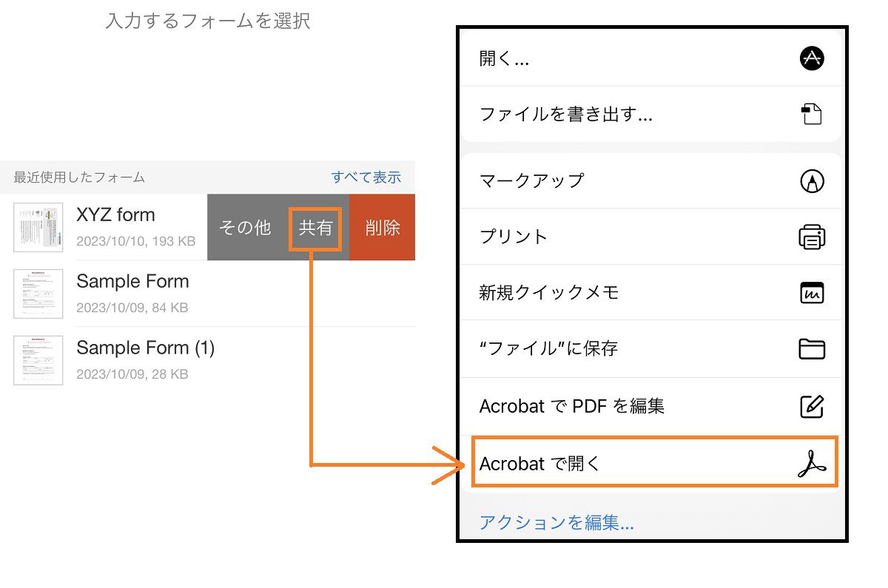Tap the printer icon beside プリント
This screenshot has width=888, height=588.
coord(812,236)
